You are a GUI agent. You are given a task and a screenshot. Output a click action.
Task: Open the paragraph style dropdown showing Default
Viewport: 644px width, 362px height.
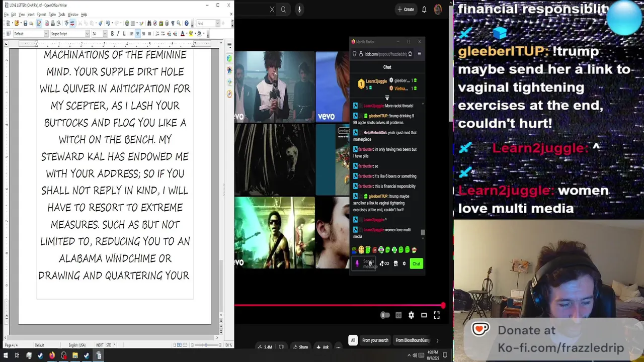46,34
